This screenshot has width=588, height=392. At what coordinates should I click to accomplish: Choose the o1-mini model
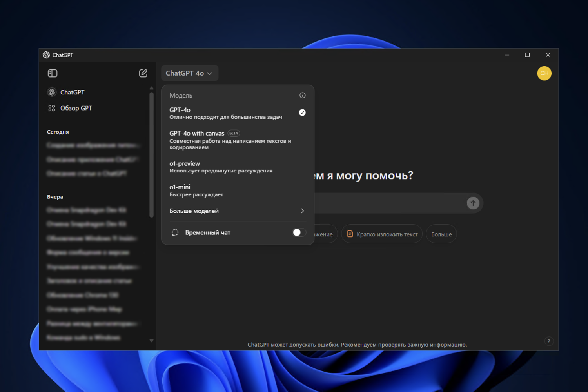[x=238, y=191]
